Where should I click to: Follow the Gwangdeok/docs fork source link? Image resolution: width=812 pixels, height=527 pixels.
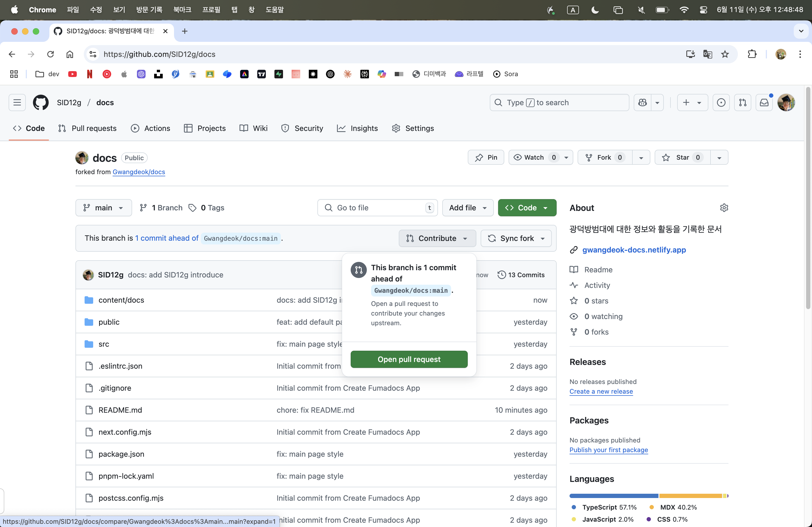(139, 172)
